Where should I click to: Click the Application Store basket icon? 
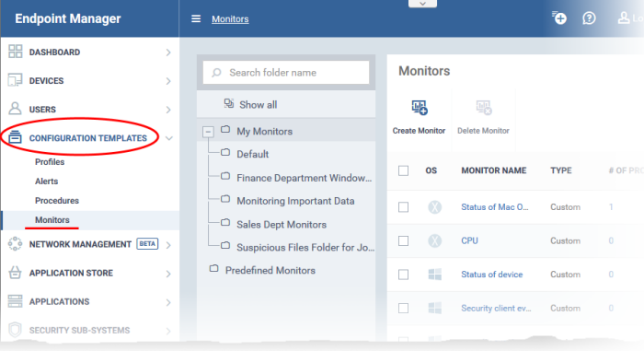click(x=16, y=273)
